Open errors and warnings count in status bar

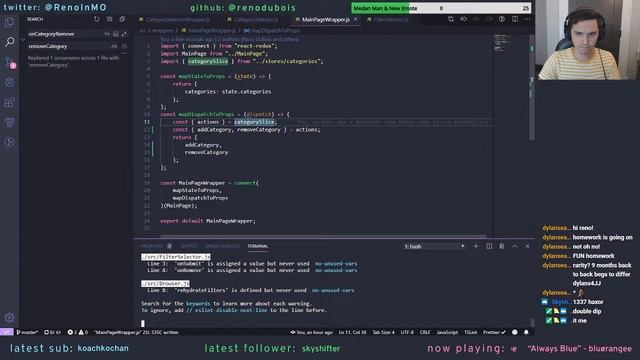pos(78,332)
